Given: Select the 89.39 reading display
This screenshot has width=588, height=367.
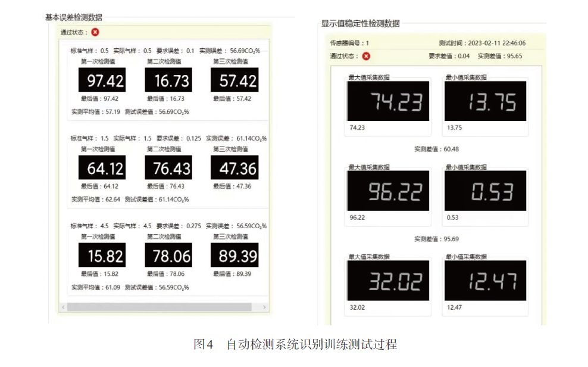Looking at the screenshot, I should (234, 255).
